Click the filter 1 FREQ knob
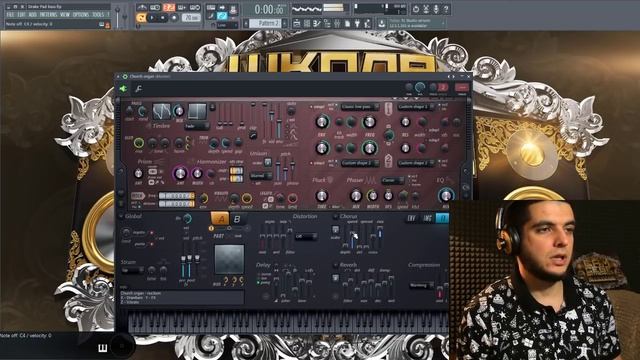This screenshot has height=360, width=640. (369, 122)
